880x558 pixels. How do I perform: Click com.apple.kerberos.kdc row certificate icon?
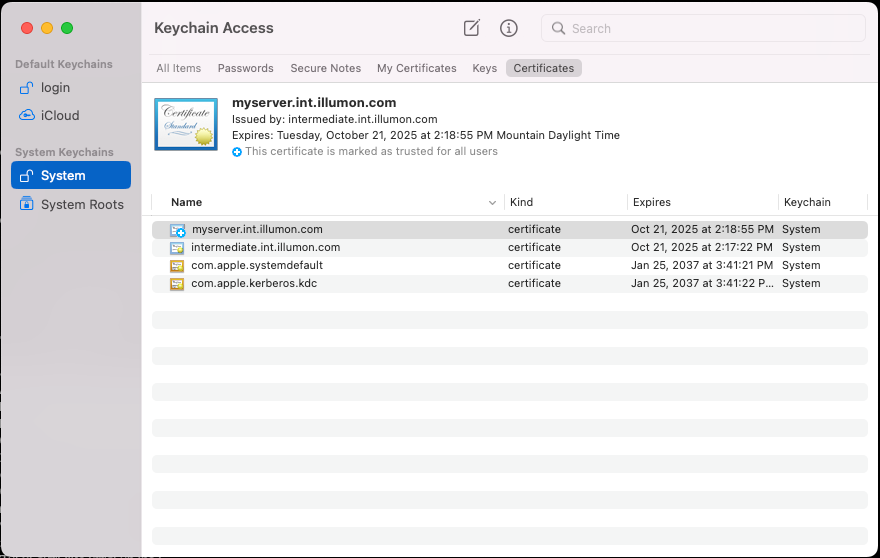pos(177,283)
